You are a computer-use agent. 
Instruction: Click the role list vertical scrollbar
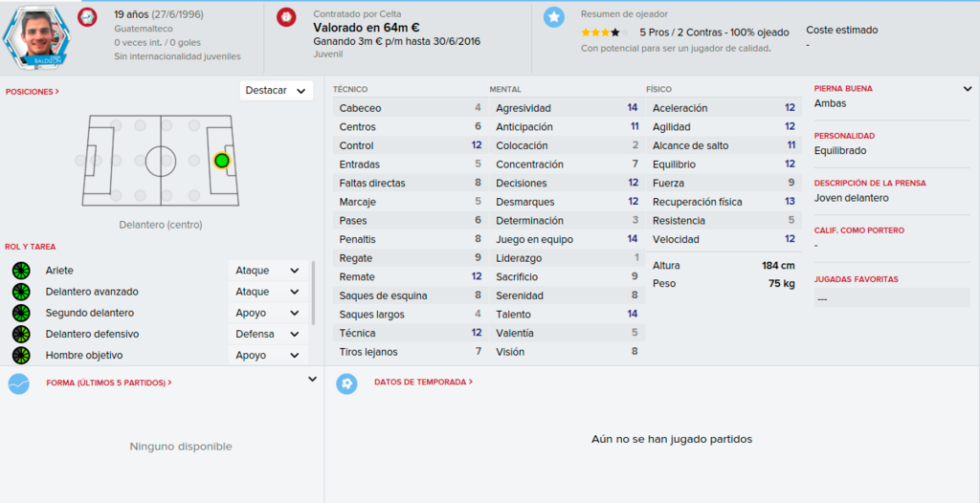tap(313, 293)
